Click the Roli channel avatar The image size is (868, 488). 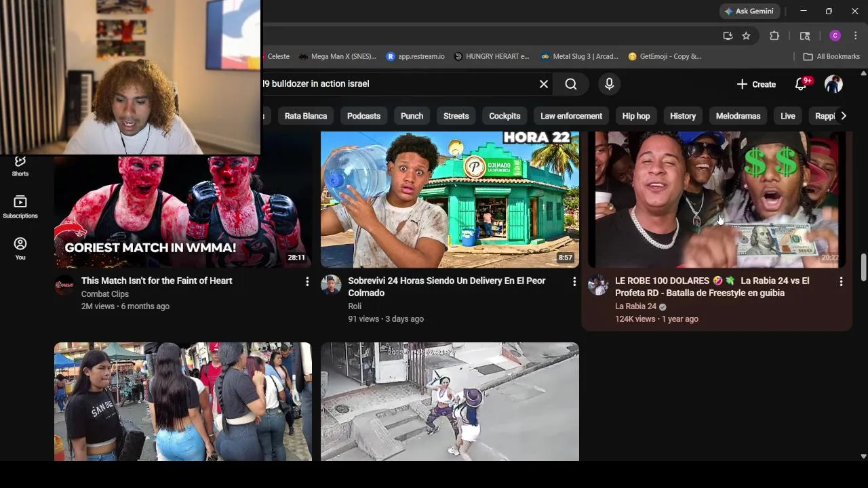click(331, 285)
